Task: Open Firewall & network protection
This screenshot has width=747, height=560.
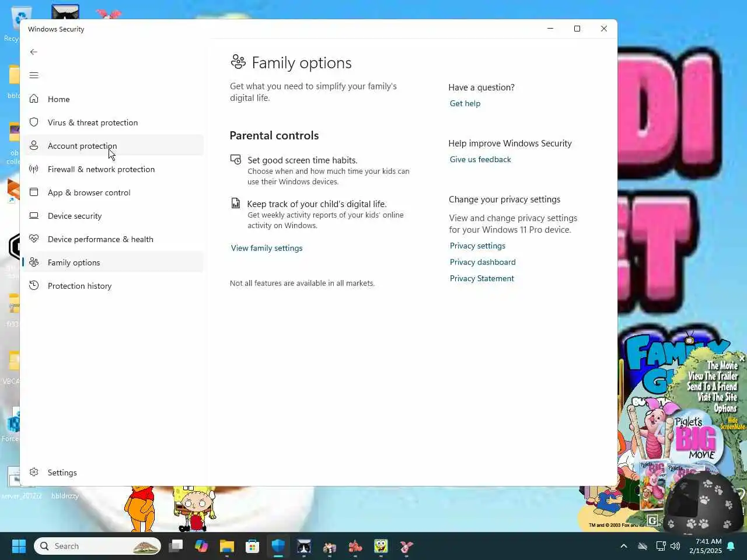Action: [x=113, y=169]
